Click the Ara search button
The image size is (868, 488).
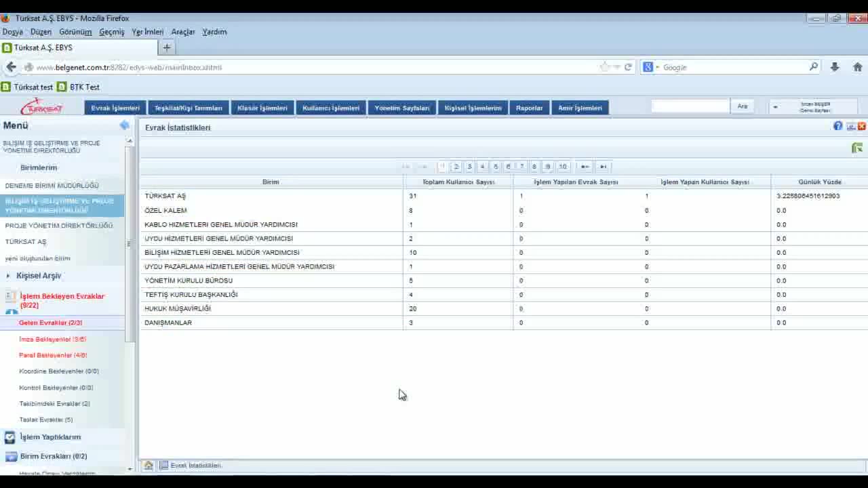point(743,106)
